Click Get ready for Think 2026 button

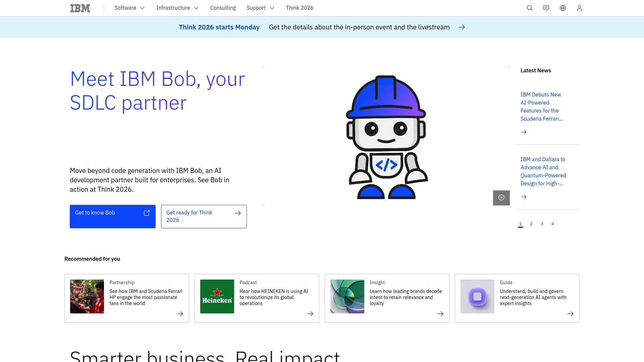pyautogui.click(x=204, y=217)
